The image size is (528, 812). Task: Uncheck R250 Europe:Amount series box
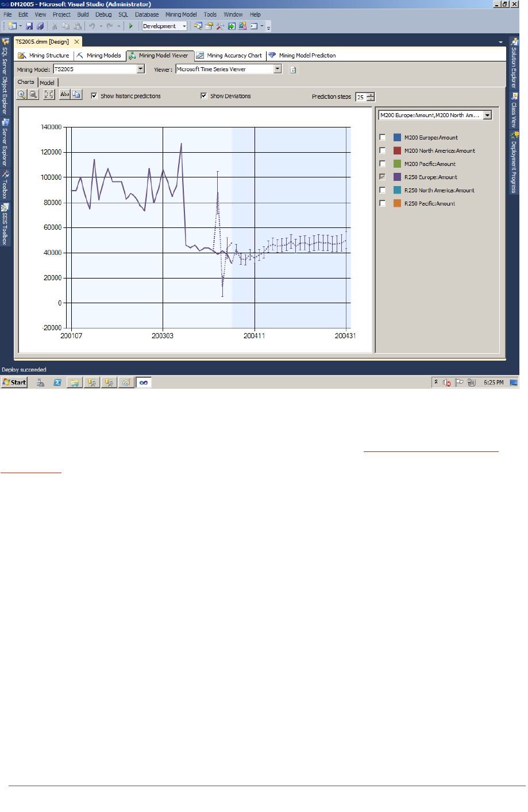point(383,177)
